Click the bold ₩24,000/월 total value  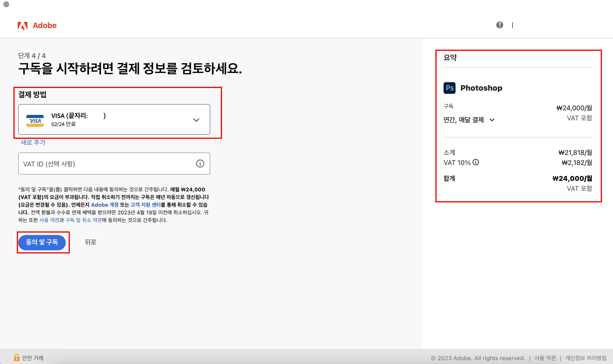coord(572,178)
